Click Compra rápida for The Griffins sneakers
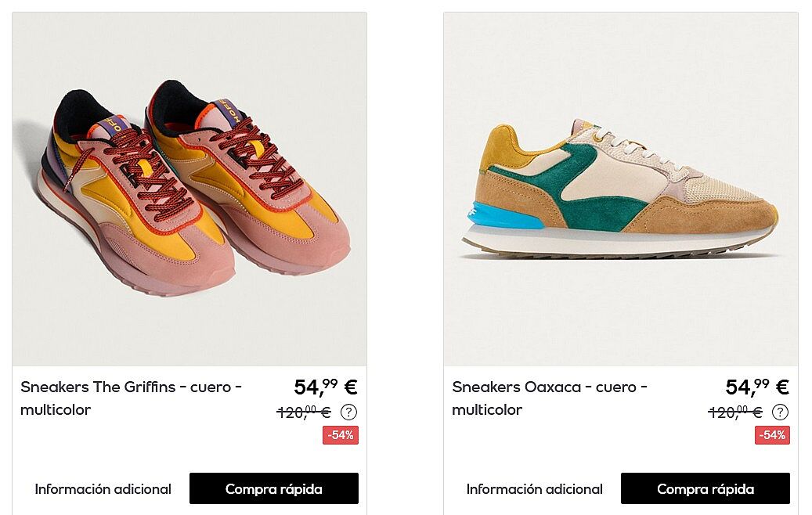 pyautogui.click(x=274, y=488)
